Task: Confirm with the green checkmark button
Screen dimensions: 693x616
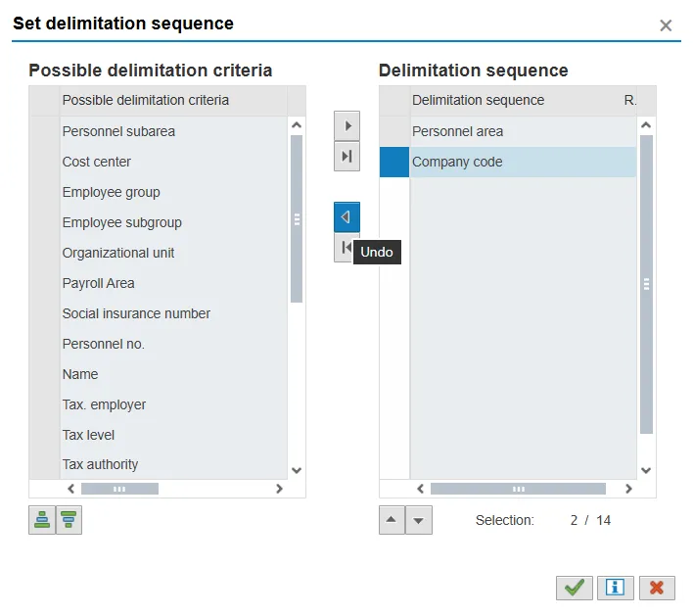Action: point(575,587)
